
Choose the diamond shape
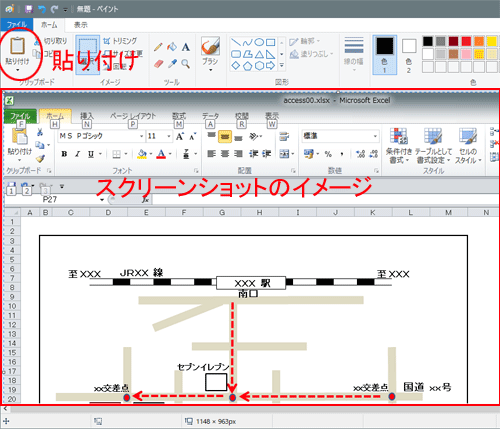coord(236,66)
